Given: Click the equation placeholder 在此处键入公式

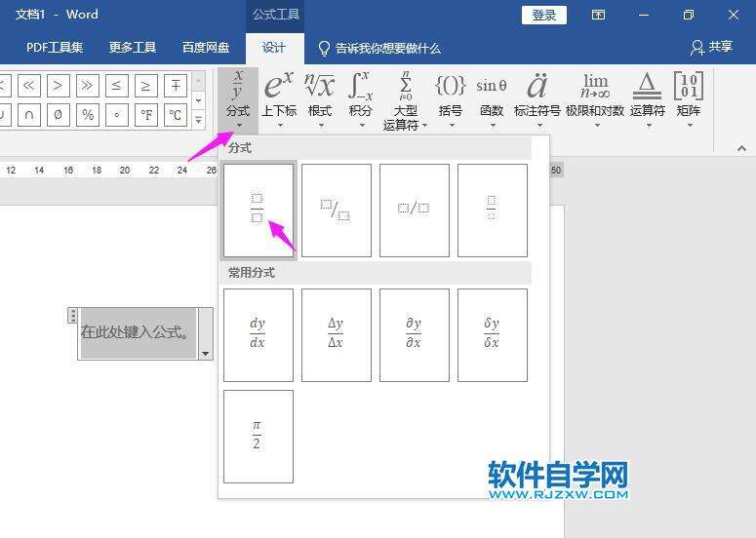Looking at the screenshot, I should [x=139, y=333].
